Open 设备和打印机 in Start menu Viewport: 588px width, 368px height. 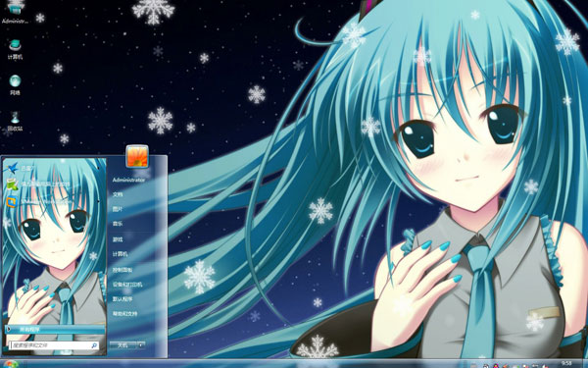coord(127,285)
